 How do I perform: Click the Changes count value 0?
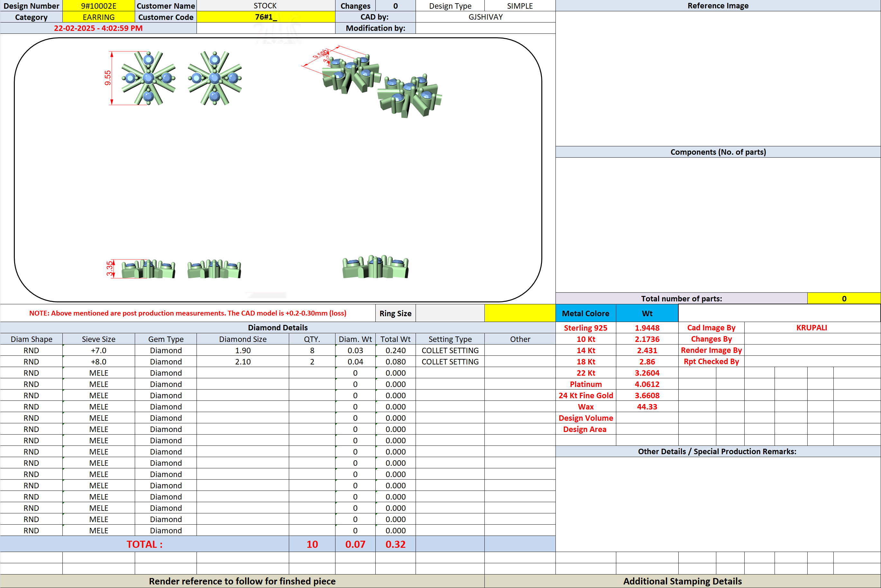(x=396, y=5)
